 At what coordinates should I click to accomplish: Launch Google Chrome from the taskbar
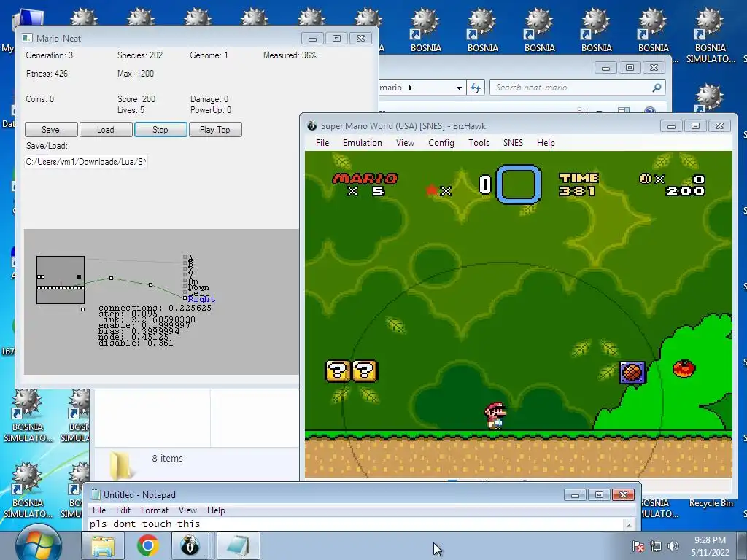(x=147, y=546)
